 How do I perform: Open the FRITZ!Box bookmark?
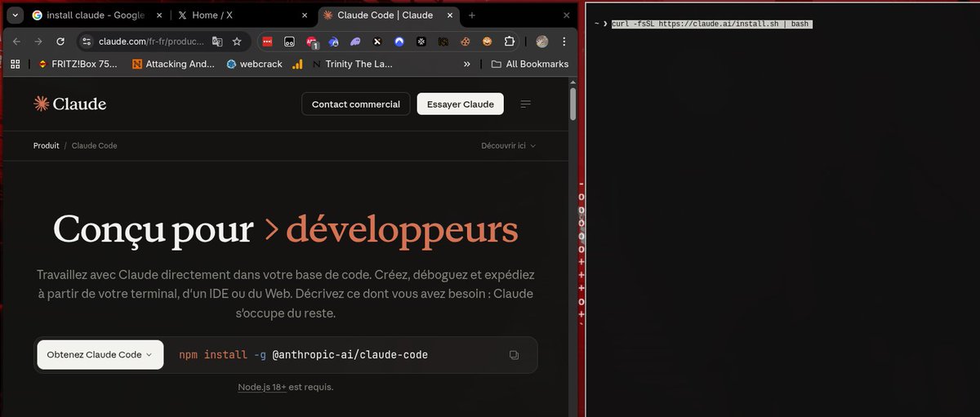point(78,64)
